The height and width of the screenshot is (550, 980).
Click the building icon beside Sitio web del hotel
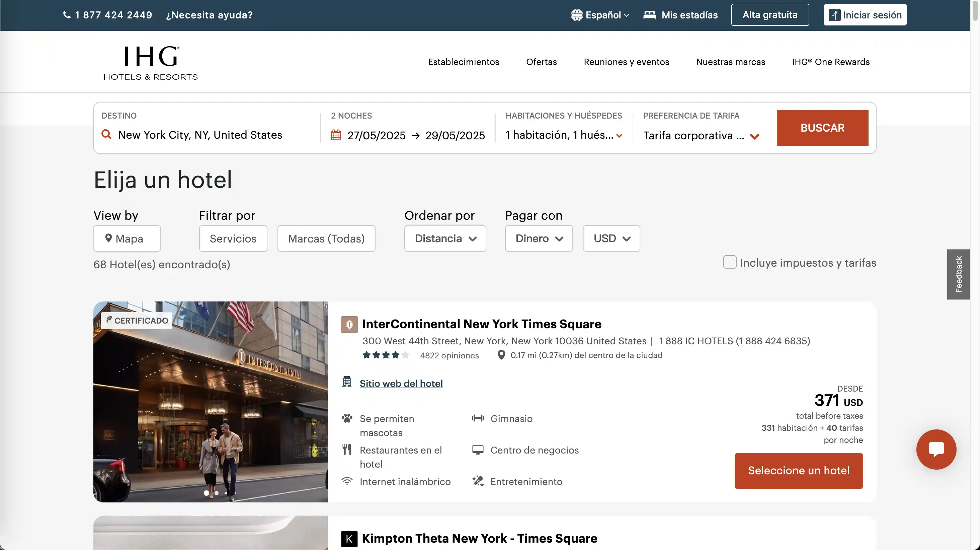pos(346,382)
